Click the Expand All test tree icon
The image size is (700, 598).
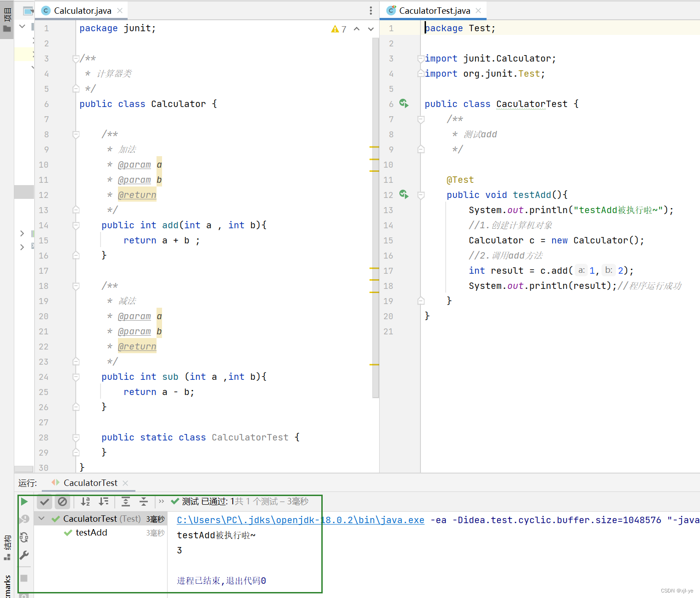pyautogui.click(x=126, y=502)
